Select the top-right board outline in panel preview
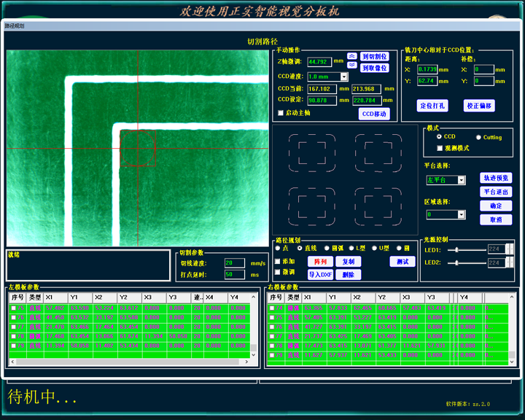The image size is (525, 420). [x=378, y=153]
